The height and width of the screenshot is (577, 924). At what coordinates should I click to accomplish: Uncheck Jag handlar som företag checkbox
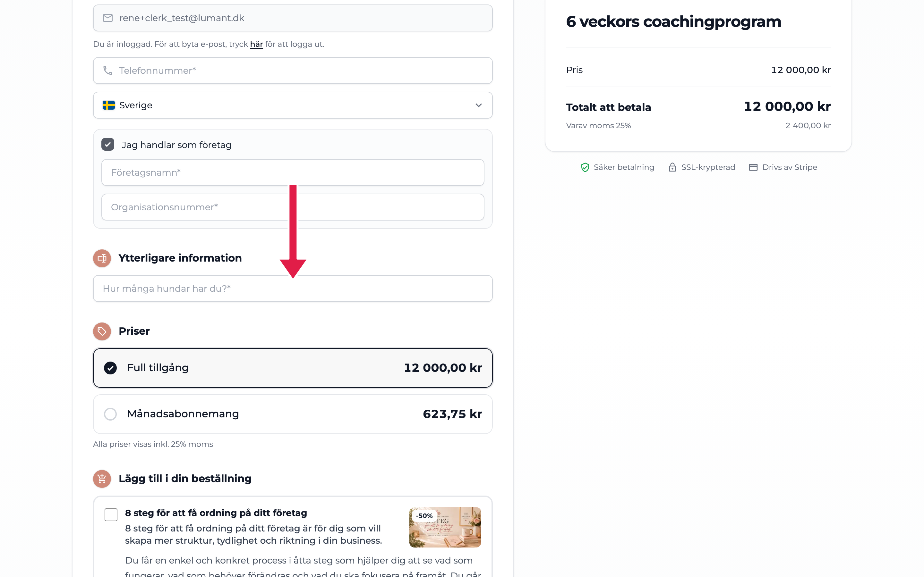click(x=108, y=145)
